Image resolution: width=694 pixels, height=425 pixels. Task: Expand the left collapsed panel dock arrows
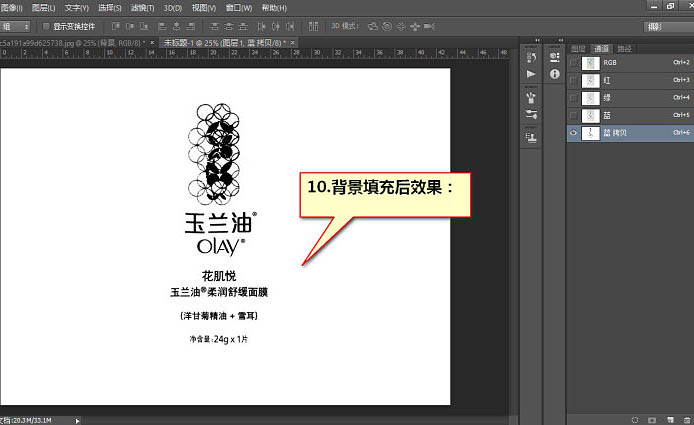pos(537,40)
